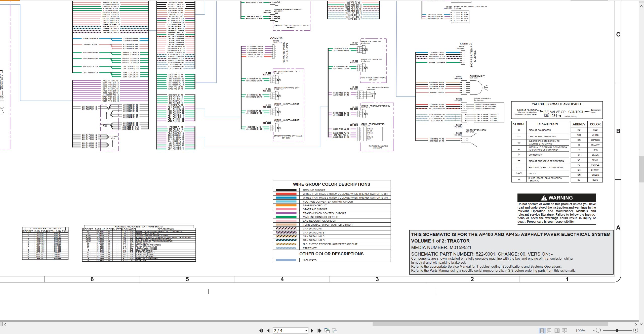This screenshot has width=644, height=334.
Task: Click the zoom in plus button
Action: click(635, 330)
